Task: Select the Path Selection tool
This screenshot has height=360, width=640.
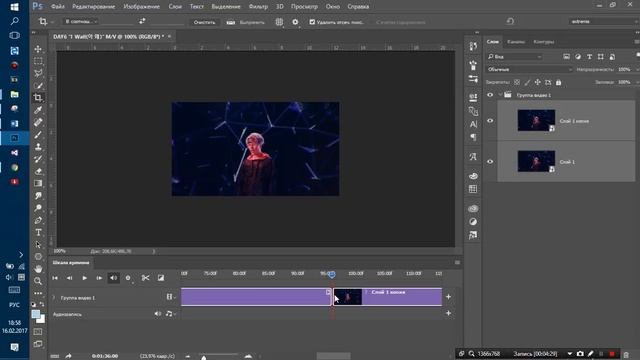Action: pos(38,244)
